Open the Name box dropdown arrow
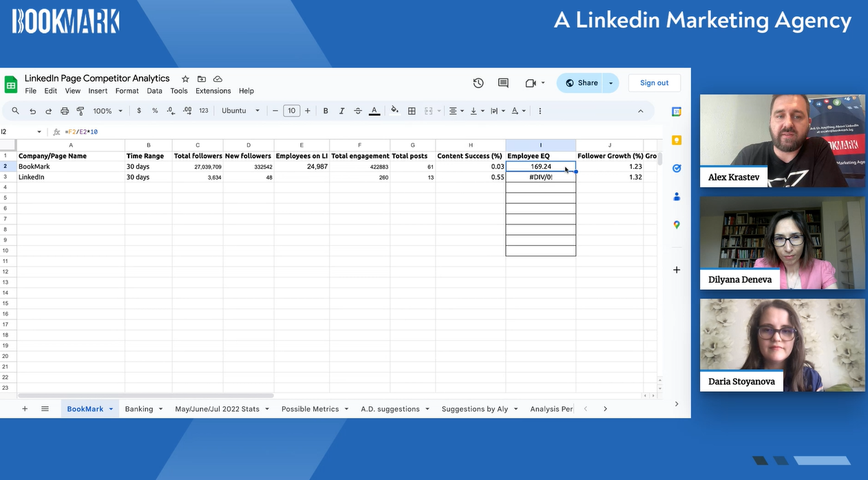 [x=39, y=132]
